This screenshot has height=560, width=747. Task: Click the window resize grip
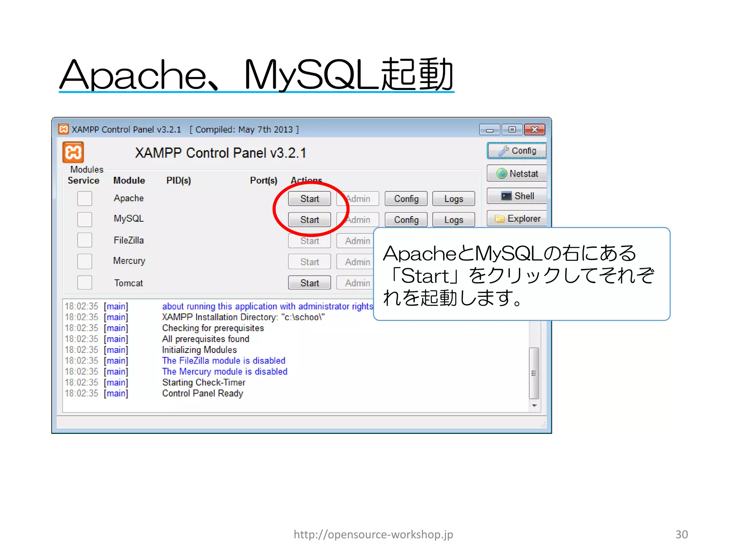pos(543,424)
